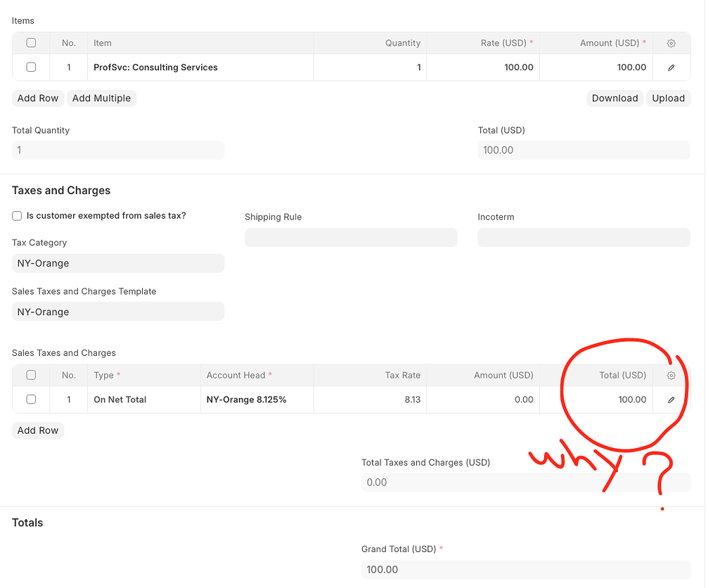Upload items from a file
Image resolution: width=720 pixels, height=588 pixels.
(668, 98)
